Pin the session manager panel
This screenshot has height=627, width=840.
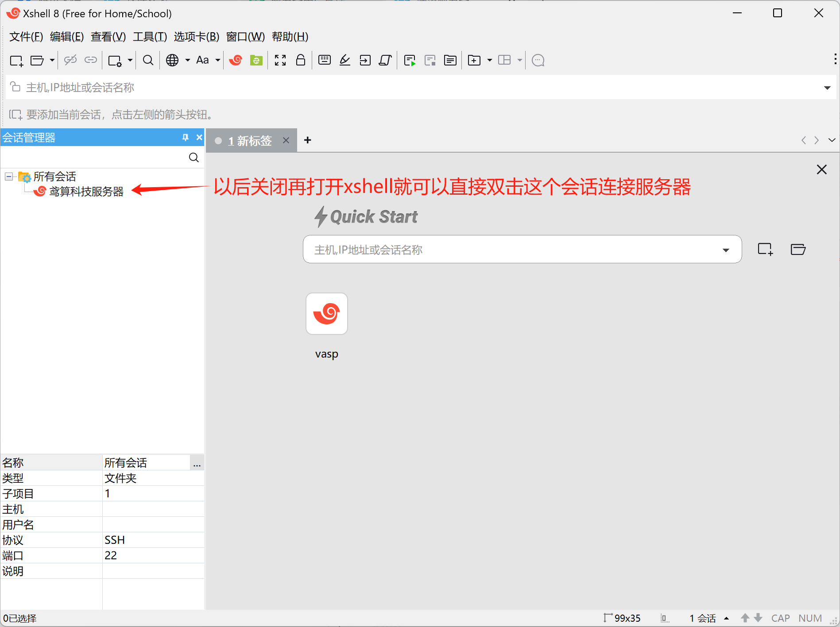point(185,138)
